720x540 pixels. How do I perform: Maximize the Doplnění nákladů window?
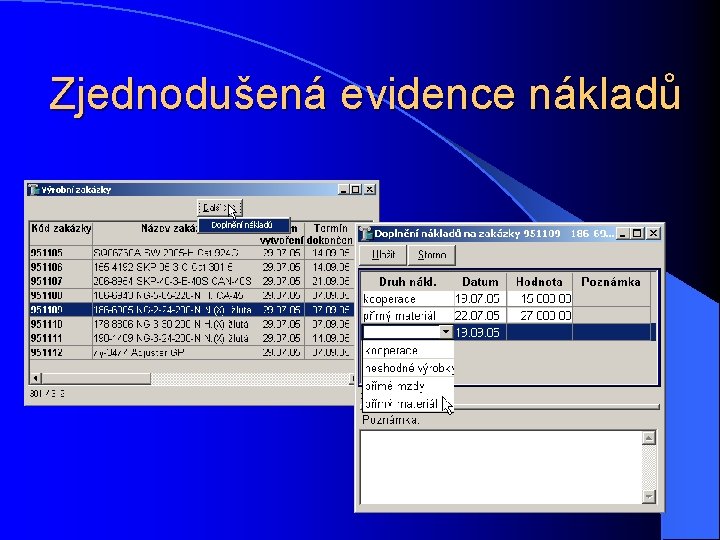(x=637, y=233)
